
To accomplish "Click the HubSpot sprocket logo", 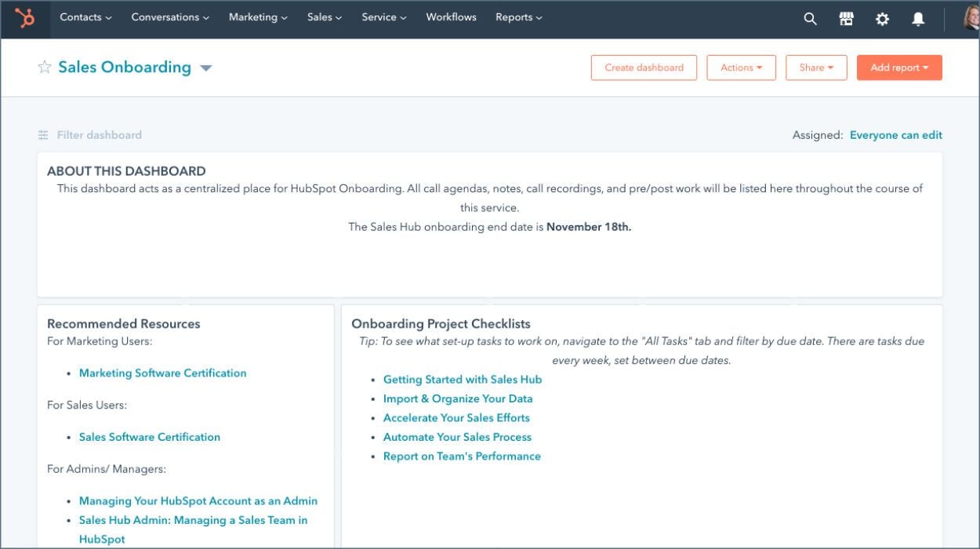I will coord(25,18).
